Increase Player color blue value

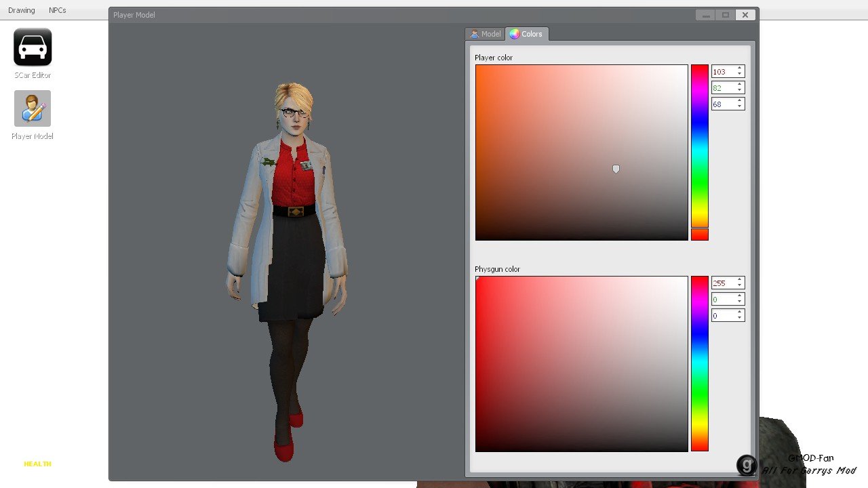[740, 101]
